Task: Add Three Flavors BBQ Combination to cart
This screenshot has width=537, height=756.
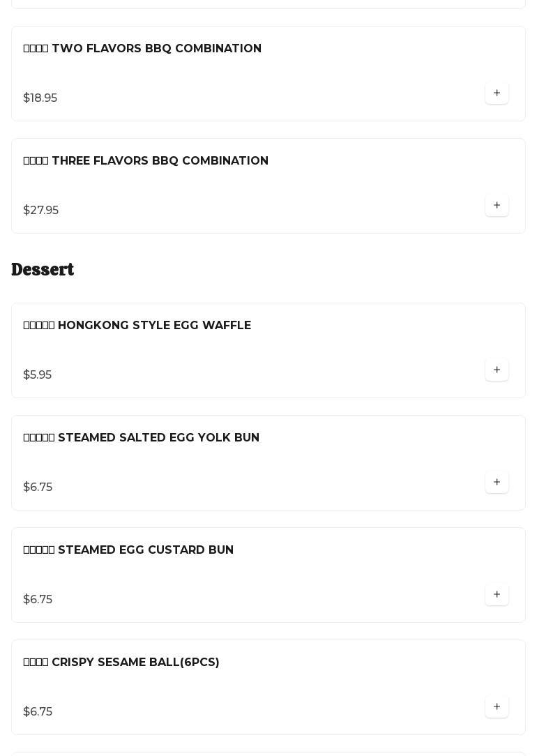Action: (497, 205)
